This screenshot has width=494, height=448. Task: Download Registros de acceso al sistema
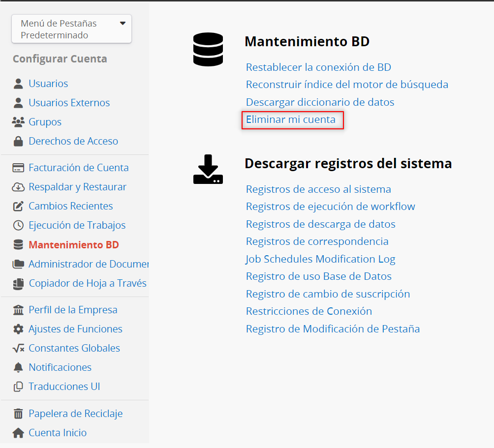[318, 189]
